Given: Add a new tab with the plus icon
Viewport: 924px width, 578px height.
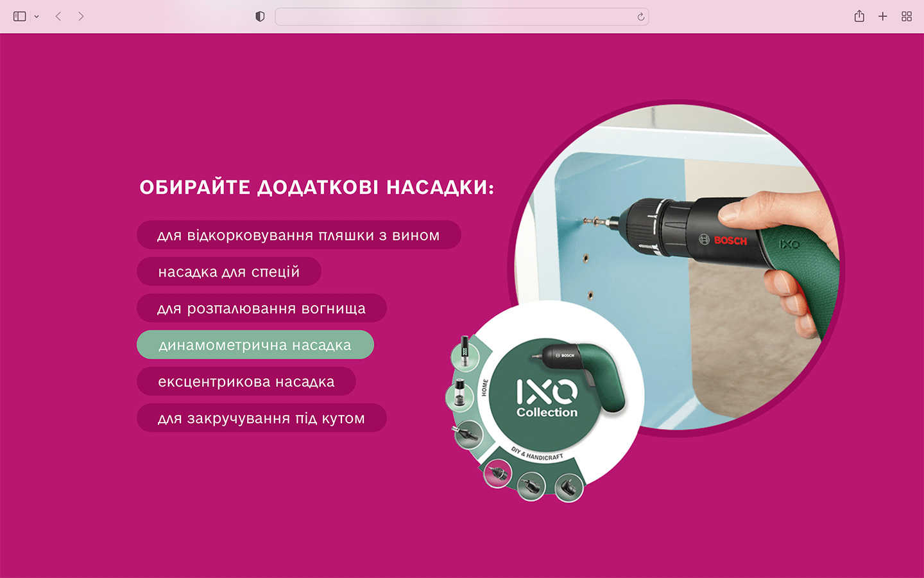Looking at the screenshot, I should click(883, 17).
